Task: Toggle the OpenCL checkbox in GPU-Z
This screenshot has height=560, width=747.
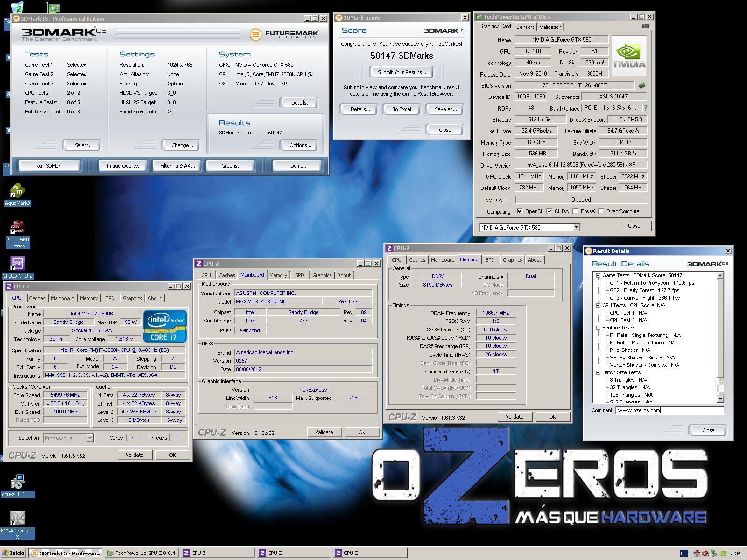Action: 520,211
